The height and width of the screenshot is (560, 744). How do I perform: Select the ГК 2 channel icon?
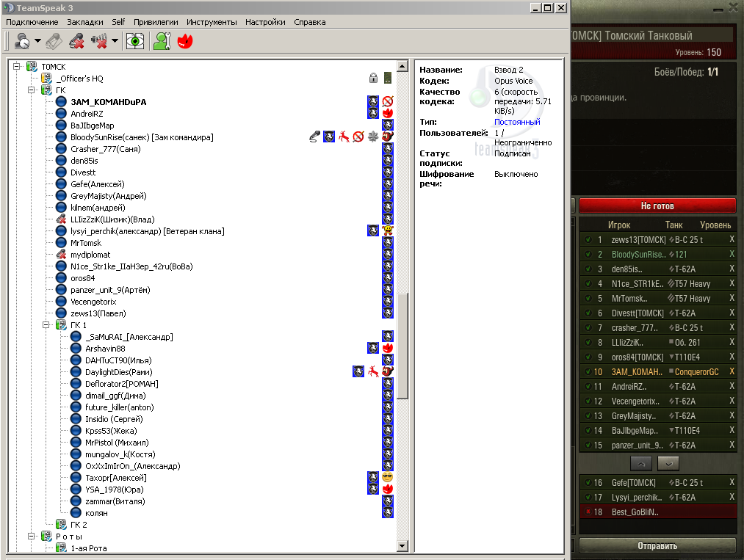61,525
